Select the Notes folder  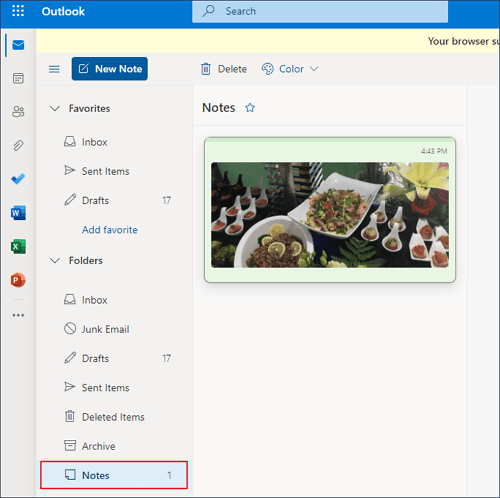(x=114, y=475)
